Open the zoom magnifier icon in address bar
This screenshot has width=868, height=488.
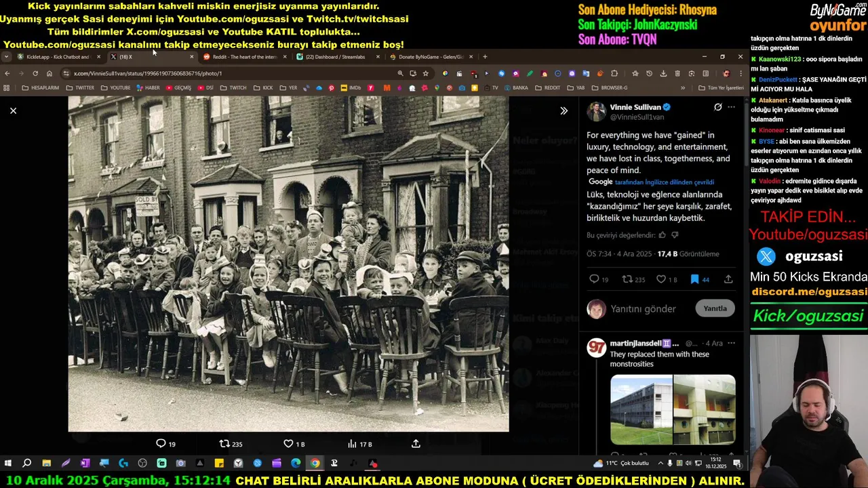(x=400, y=73)
